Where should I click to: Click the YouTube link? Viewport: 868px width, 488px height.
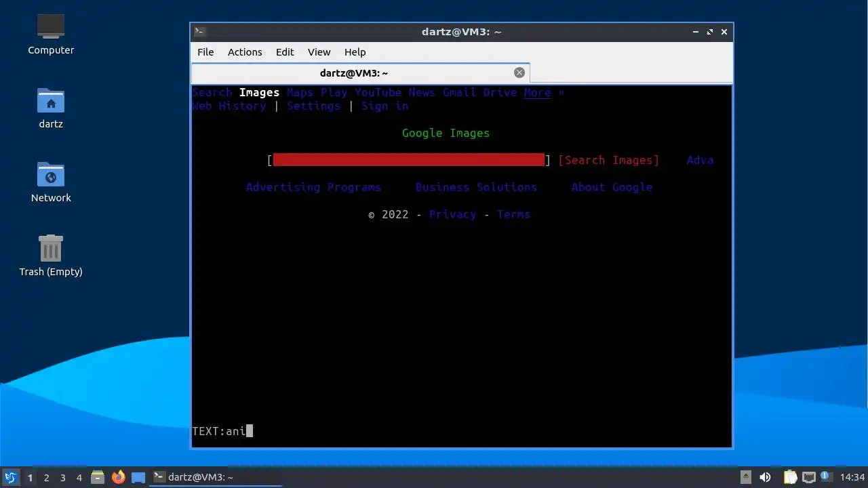378,92
